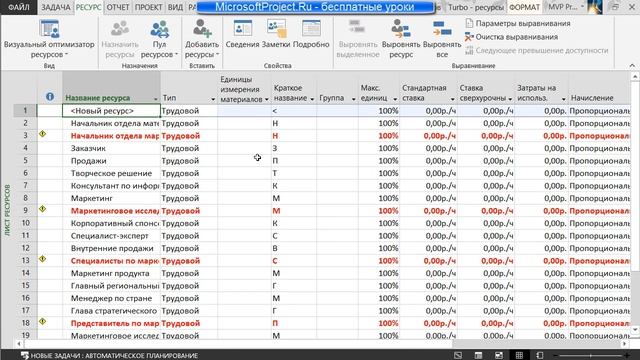Switch to Resource Sheet view icon in status bar
Screen dimensions: 640x360
(x=519, y=356)
